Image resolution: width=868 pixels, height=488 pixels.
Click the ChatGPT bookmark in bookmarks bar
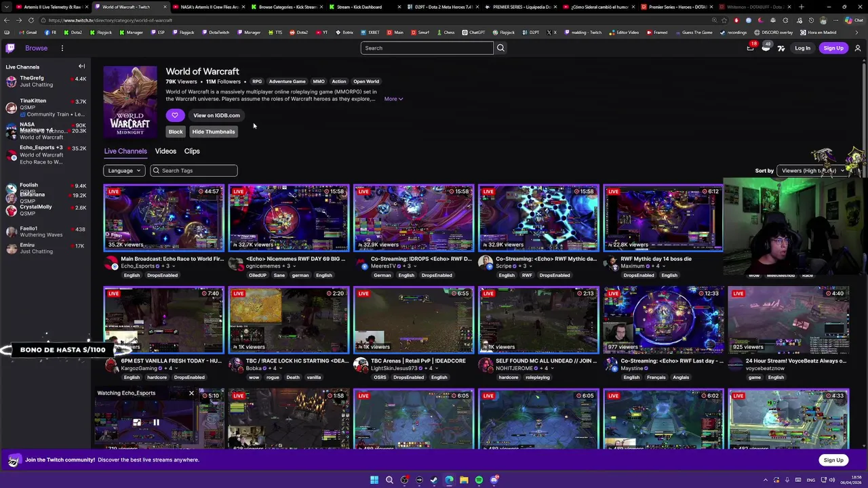coord(474,33)
